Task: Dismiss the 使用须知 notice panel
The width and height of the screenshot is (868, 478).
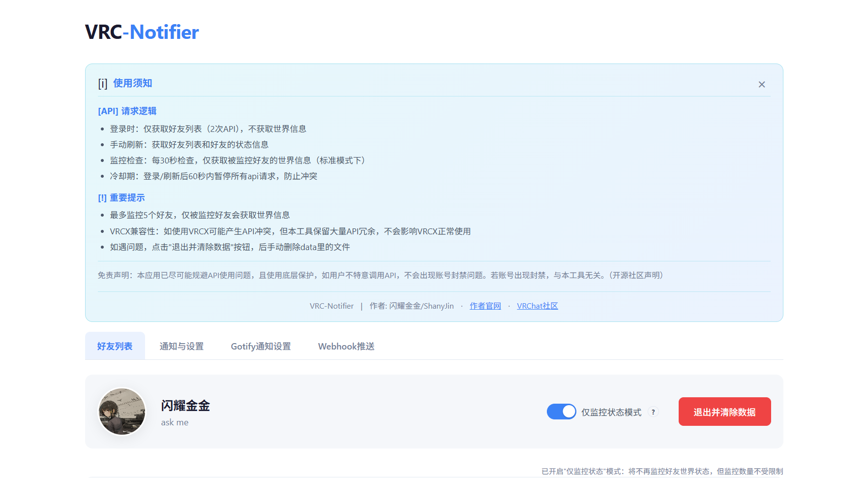Action: pos(762,84)
